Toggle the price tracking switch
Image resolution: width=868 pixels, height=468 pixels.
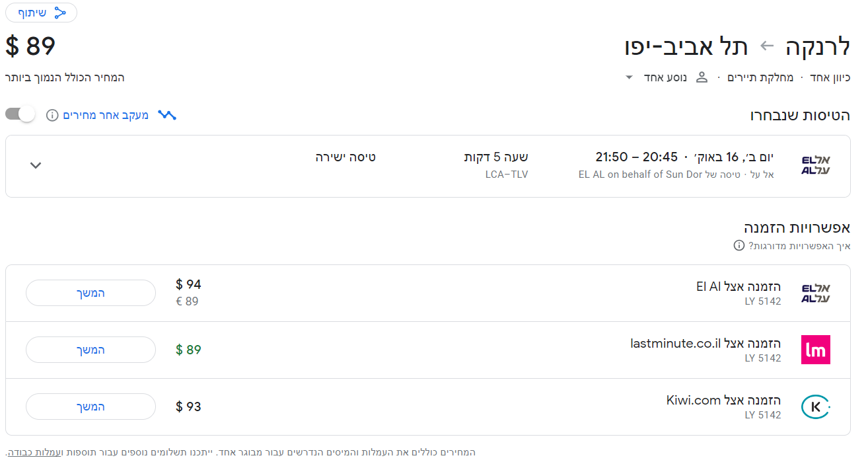20,114
